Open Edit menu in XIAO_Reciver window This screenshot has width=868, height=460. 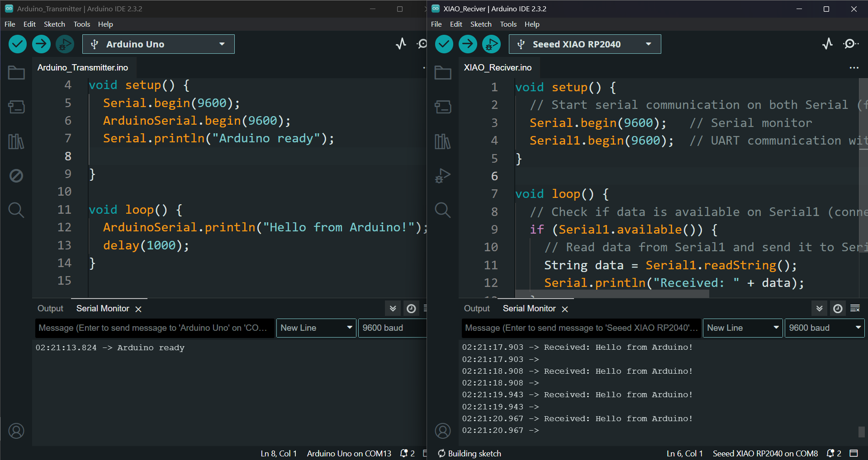[x=456, y=24]
